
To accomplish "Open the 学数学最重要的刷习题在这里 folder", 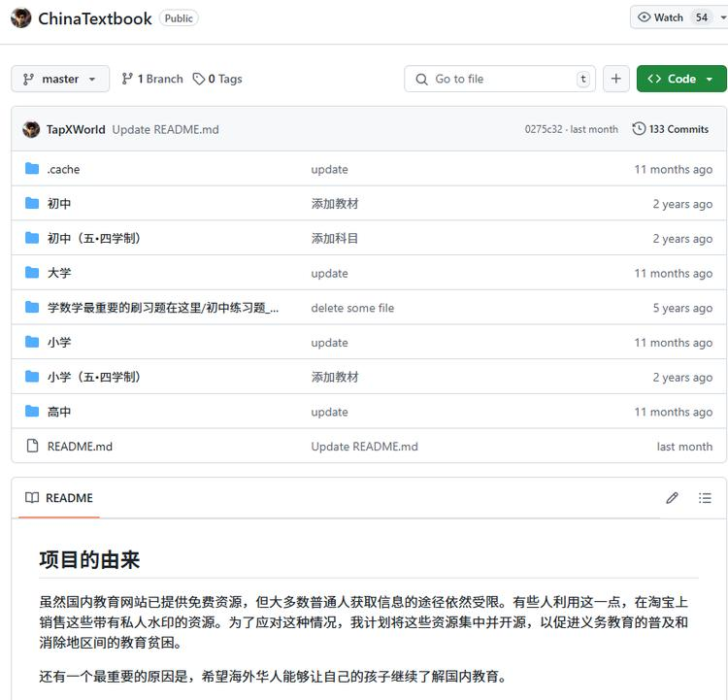I will coord(163,308).
